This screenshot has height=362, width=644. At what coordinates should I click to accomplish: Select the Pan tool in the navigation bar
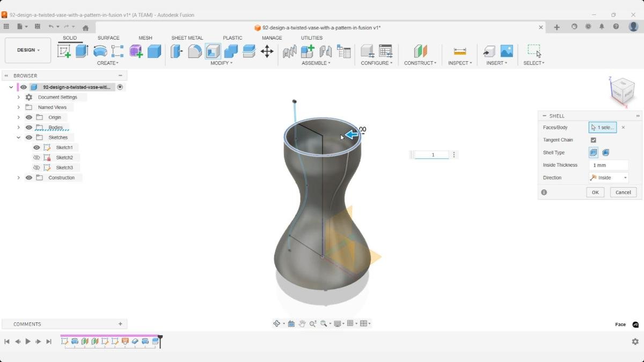302,323
